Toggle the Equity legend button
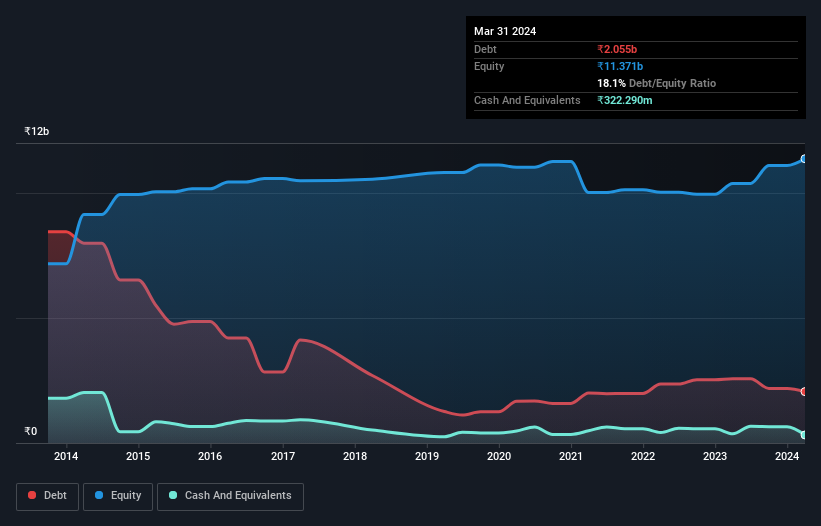The width and height of the screenshot is (821, 526). tap(118, 496)
